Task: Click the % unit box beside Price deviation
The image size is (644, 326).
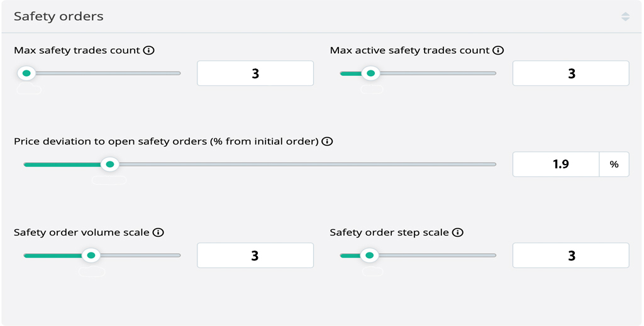Action: (x=614, y=165)
